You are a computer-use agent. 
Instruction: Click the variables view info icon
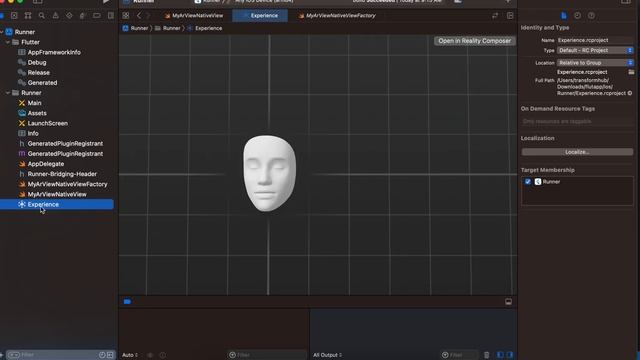point(162,355)
